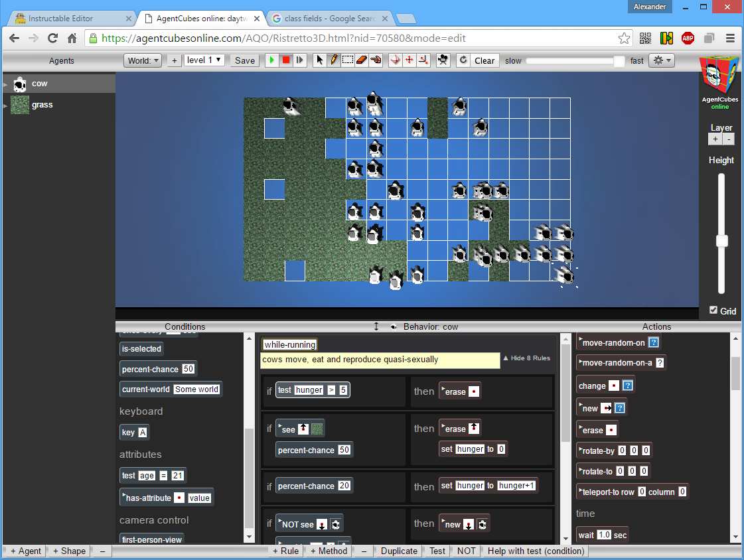Step the simulation forward one cycle

299,60
